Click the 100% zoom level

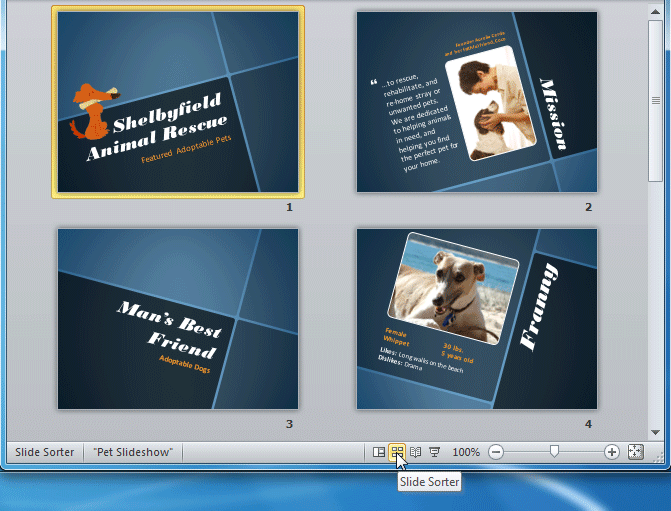click(466, 452)
